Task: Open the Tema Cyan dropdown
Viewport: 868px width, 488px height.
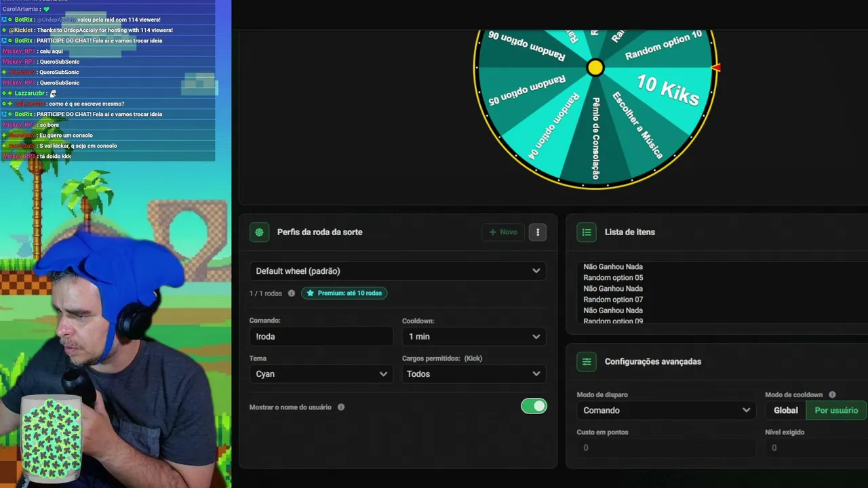Action: pyautogui.click(x=321, y=374)
